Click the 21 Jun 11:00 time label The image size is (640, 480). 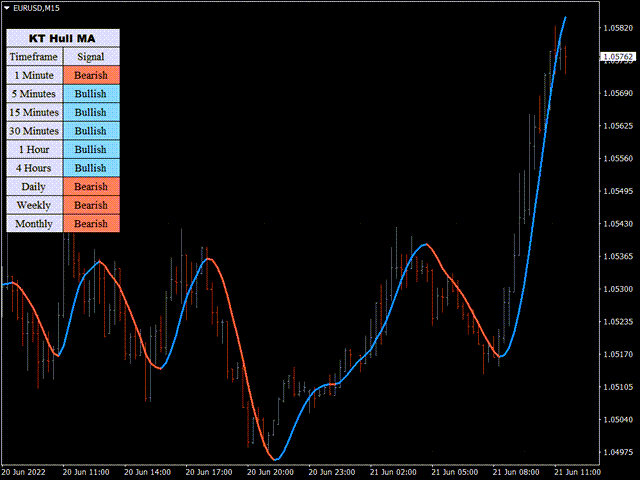point(577,472)
